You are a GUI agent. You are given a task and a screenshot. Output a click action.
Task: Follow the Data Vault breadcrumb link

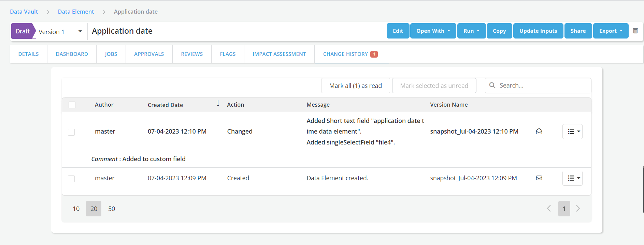24,12
